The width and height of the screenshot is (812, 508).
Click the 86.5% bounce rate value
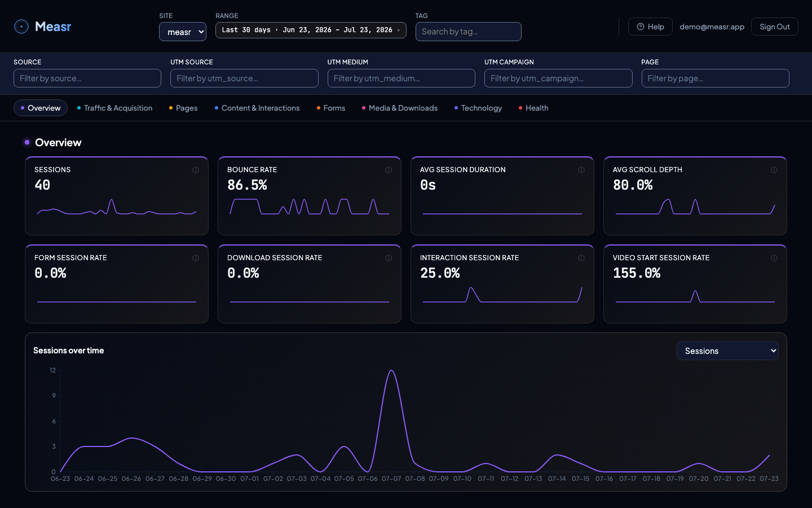click(x=247, y=185)
